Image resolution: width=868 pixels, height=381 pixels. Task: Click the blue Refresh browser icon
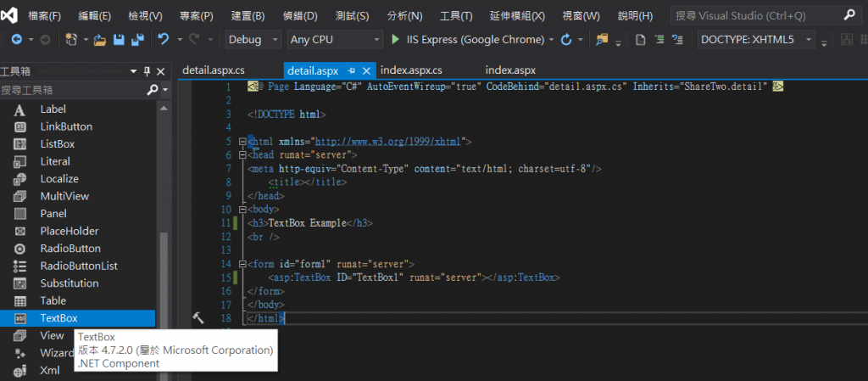[x=565, y=40]
